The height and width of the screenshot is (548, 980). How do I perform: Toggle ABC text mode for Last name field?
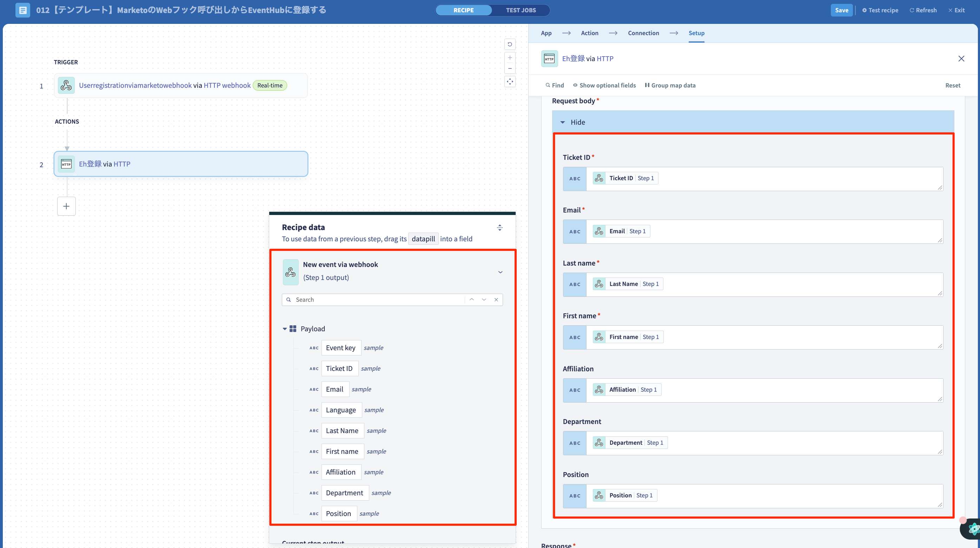click(x=575, y=285)
